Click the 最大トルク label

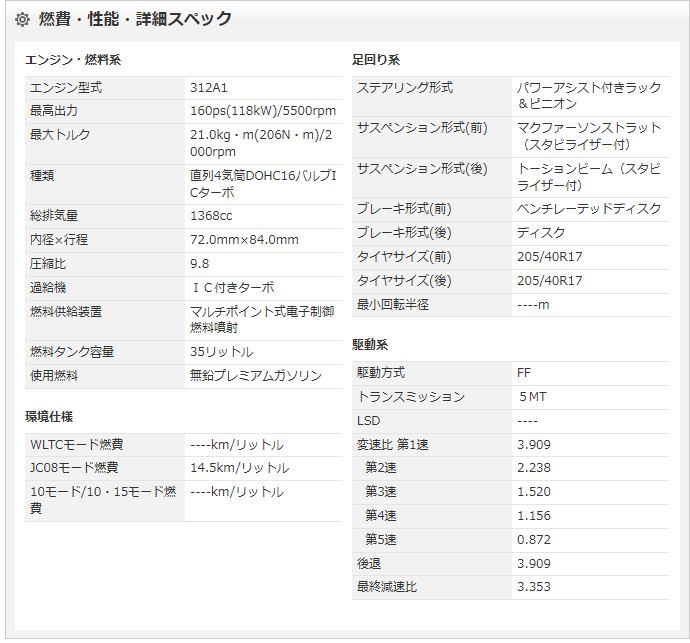coord(60,135)
